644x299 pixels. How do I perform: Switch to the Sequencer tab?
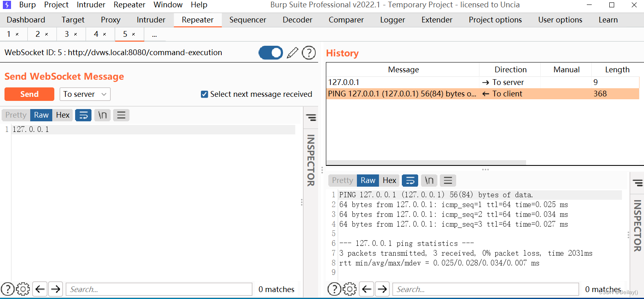click(248, 20)
